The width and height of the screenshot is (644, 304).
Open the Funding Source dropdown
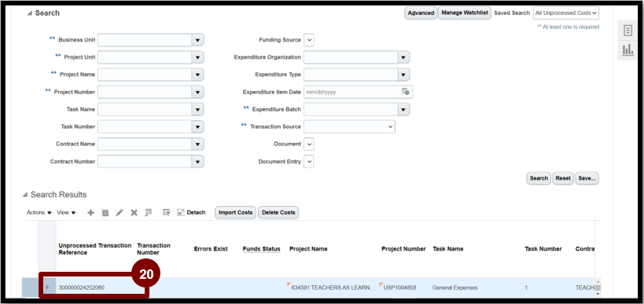pyautogui.click(x=309, y=40)
